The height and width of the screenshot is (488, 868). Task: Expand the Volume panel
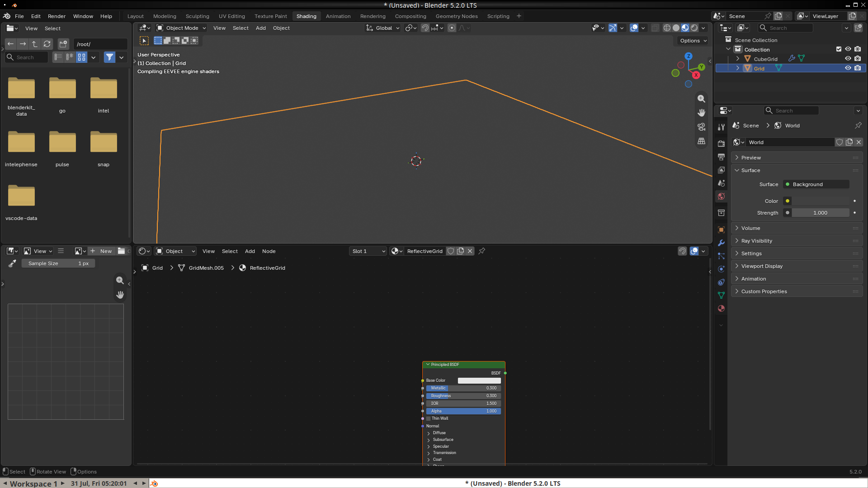tap(797, 228)
